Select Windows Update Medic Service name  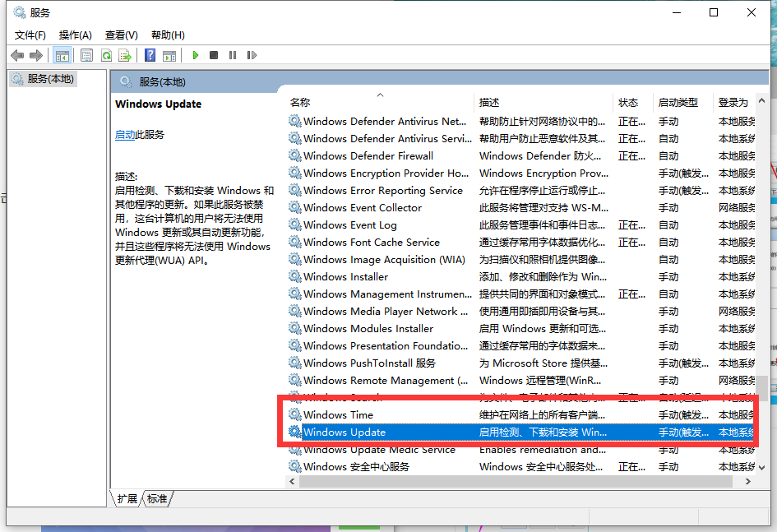379,450
